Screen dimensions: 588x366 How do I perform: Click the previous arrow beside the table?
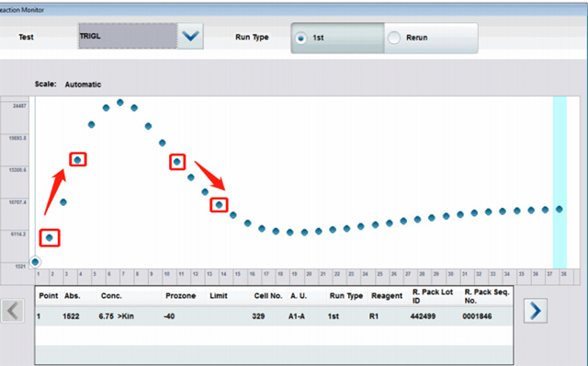click(x=13, y=311)
